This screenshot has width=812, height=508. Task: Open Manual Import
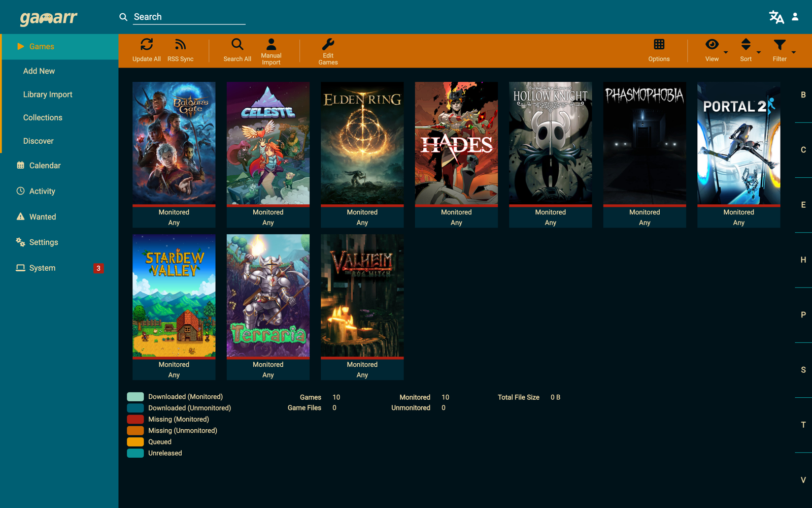click(x=271, y=51)
